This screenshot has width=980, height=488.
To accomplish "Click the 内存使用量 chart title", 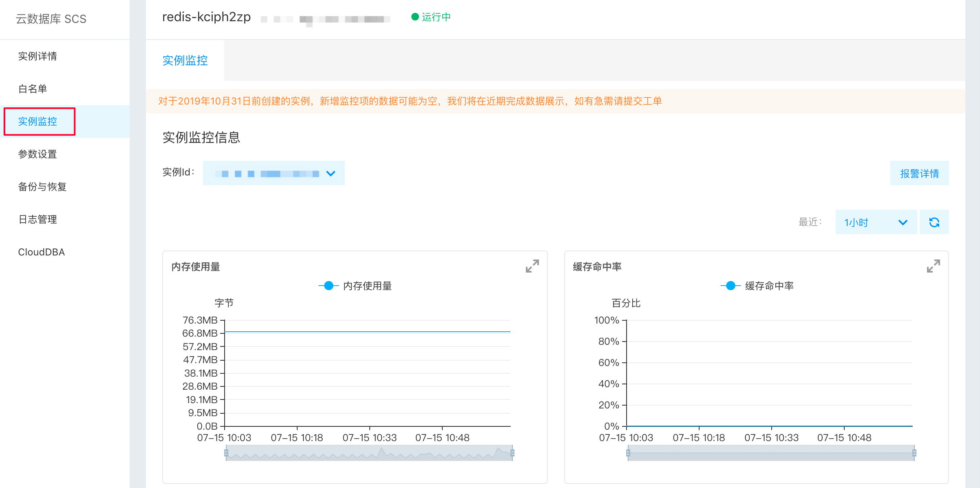I will pos(196,267).
